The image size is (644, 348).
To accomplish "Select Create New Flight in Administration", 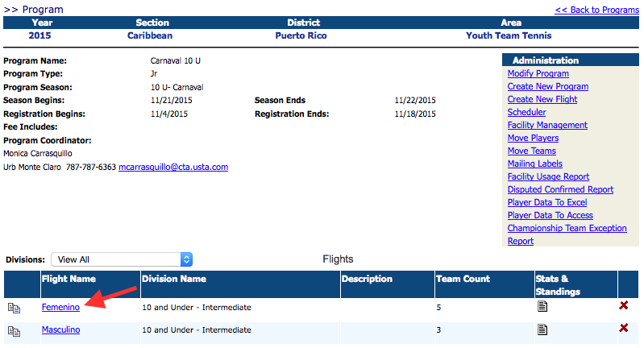I will coord(542,99).
